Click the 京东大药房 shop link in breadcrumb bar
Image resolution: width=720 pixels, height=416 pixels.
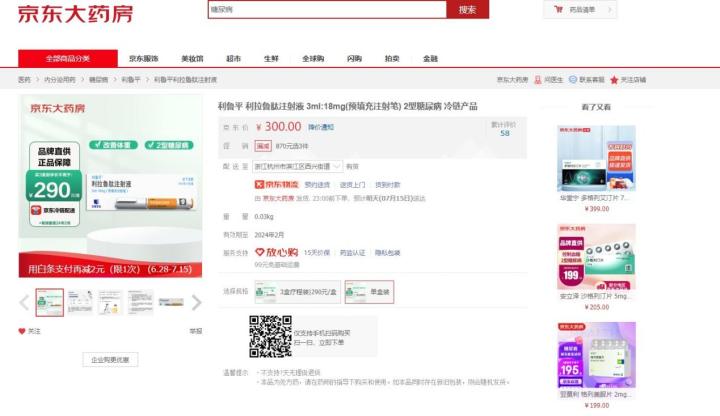[x=512, y=80]
